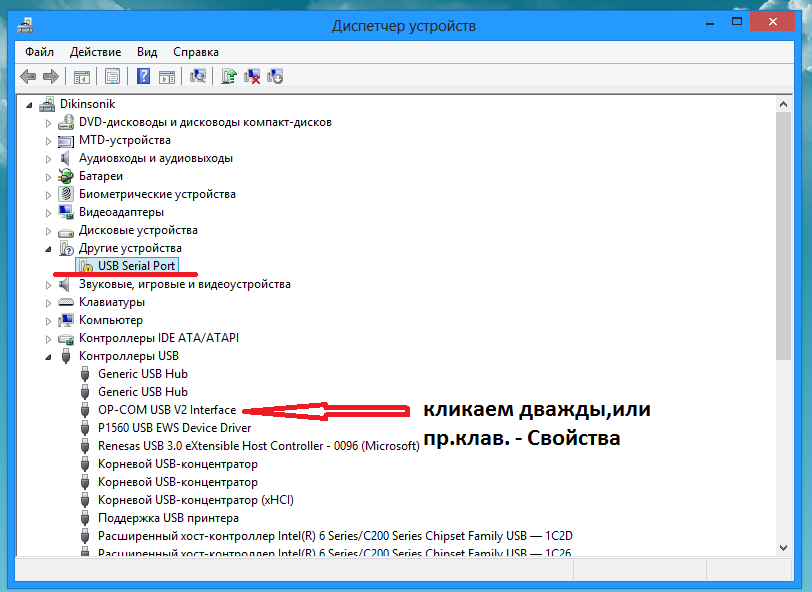Click Scan for hardware changes toolbar icon
The height and width of the screenshot is (592, 812).
(198, 76)
